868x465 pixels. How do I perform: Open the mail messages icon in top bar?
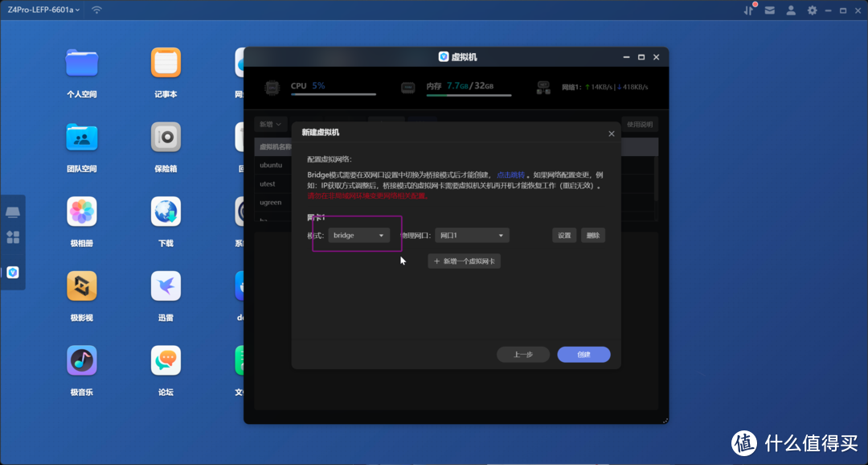[770, 10]
